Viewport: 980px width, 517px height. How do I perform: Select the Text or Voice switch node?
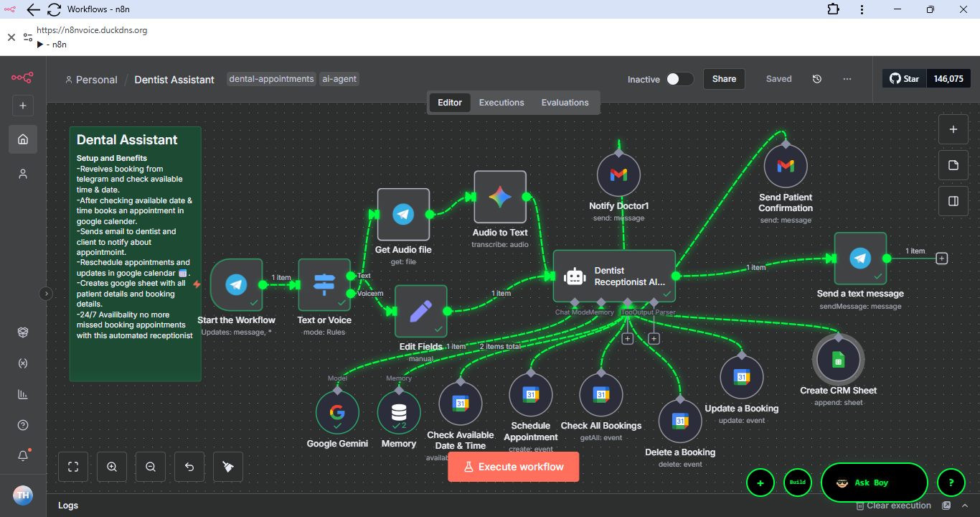pos(324,285)
